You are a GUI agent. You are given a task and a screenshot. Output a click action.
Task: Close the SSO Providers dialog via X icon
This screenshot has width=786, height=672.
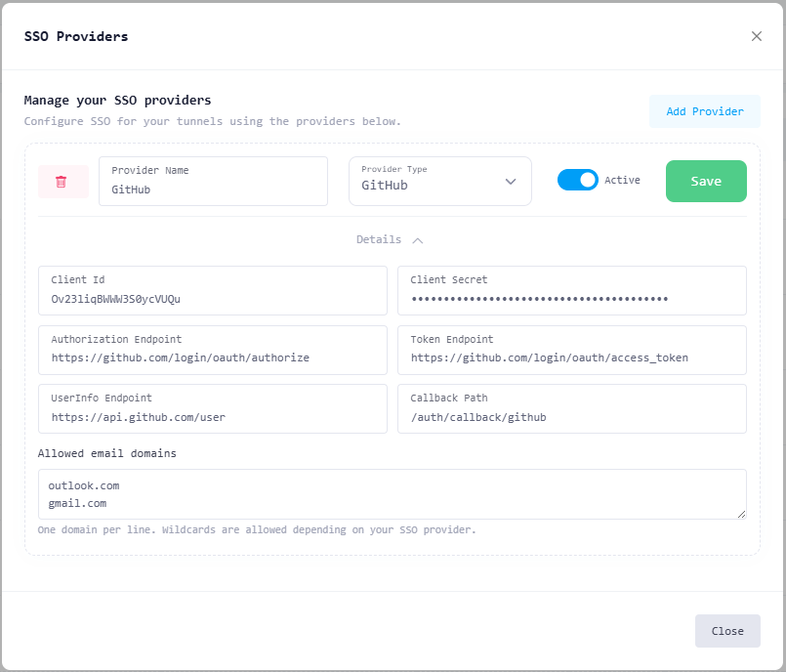tap(757, 36)
